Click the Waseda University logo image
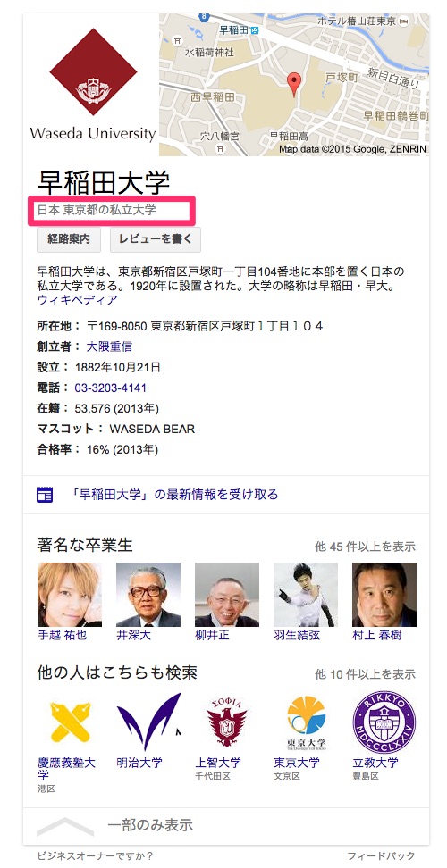447x868 pixels. (x=92, y=85)
